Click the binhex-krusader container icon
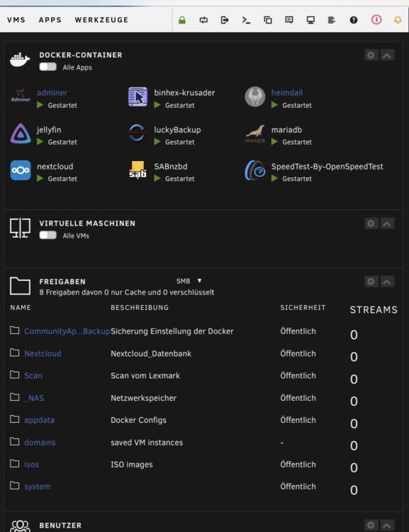 point(138,96)
